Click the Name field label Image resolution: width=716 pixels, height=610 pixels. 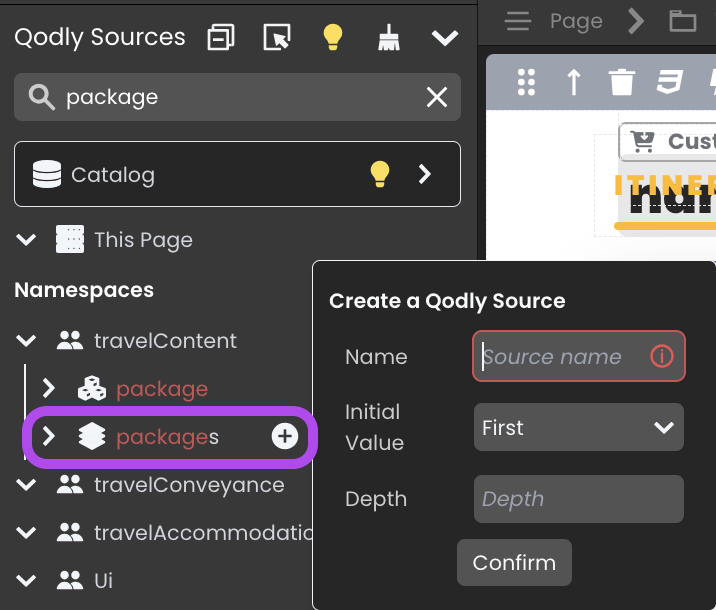[376, 357]
